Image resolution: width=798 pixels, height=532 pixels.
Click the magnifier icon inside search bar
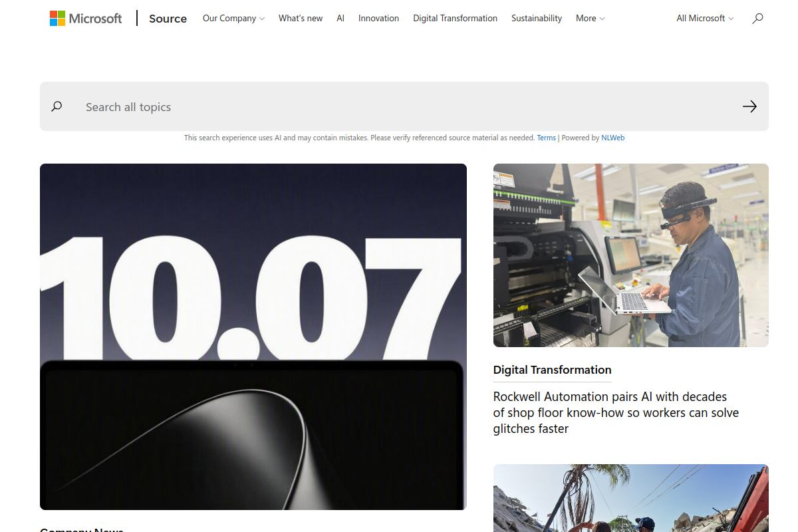pyautogui.click(x=57, y=106)
